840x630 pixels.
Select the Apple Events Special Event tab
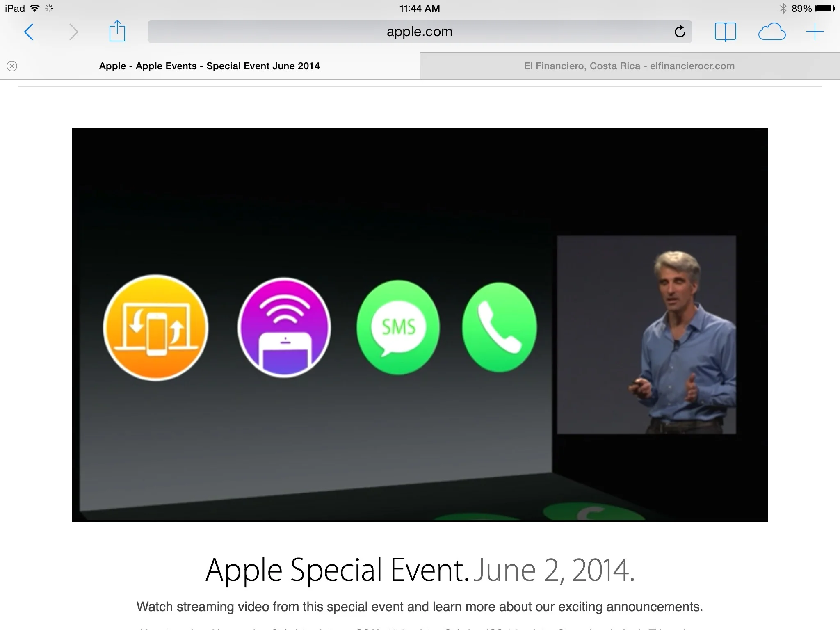coord(210,66)
